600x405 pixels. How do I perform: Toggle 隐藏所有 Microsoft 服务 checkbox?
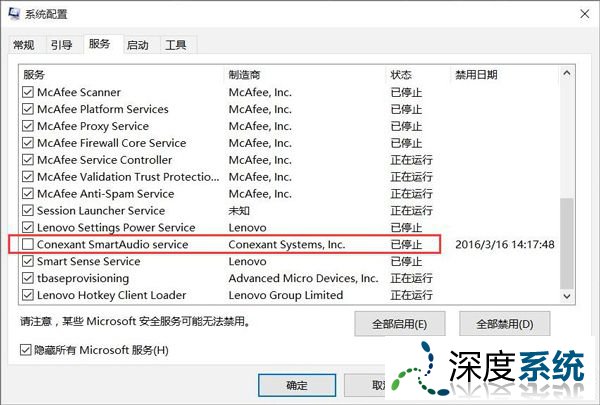[x=25, y=350]
